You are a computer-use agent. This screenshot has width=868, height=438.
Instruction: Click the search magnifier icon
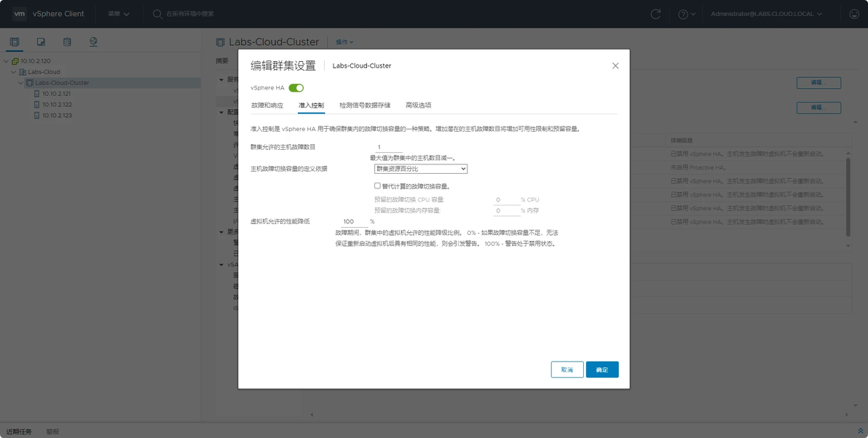(157, 14)
